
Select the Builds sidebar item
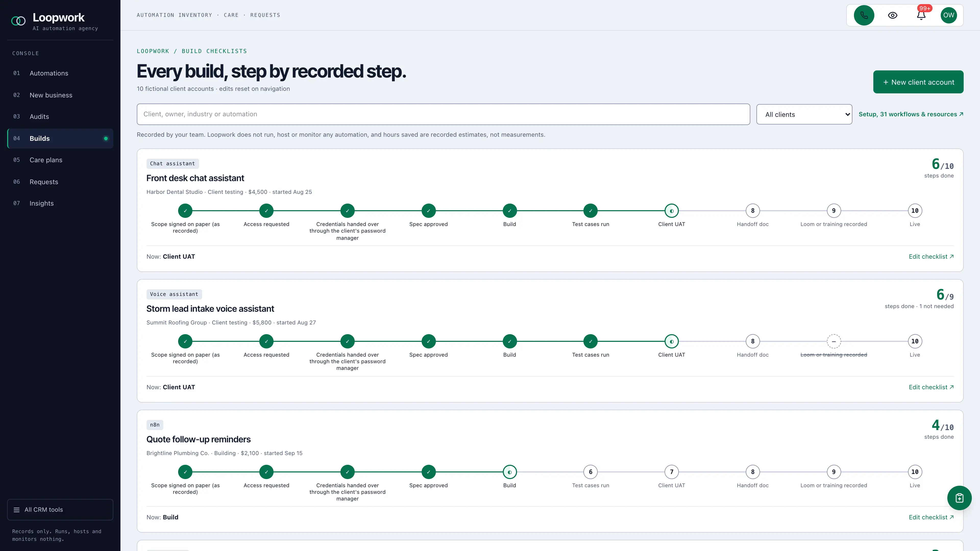coord(60,139)
